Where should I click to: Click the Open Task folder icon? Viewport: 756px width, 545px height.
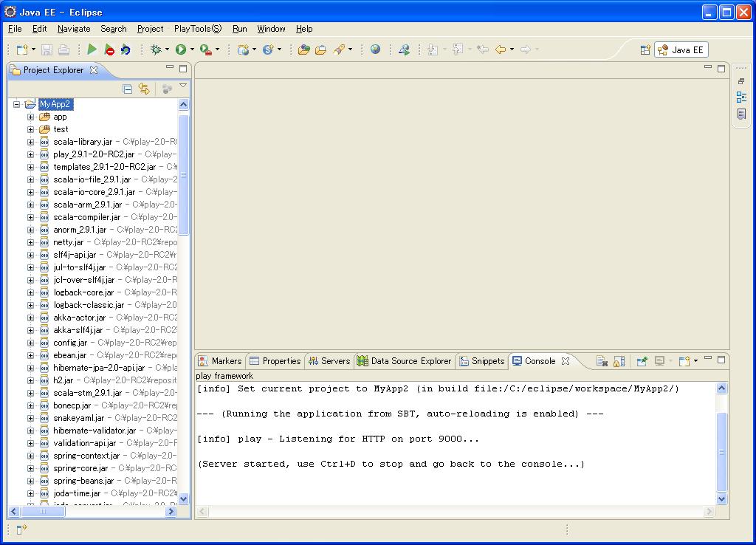[x=320, y=49]
